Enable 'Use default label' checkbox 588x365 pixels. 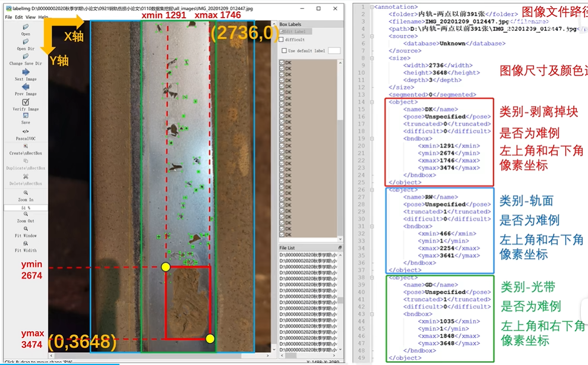pos(283,51)
